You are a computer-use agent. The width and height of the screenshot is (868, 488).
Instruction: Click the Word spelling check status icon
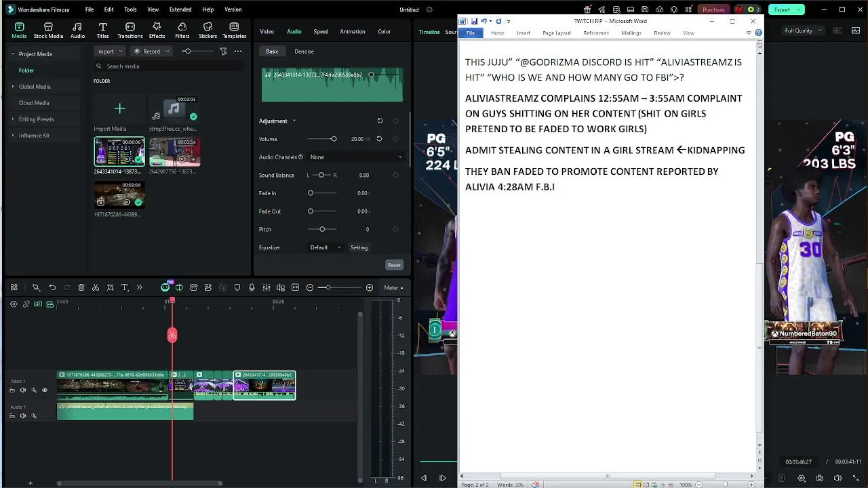pos(536,485)
